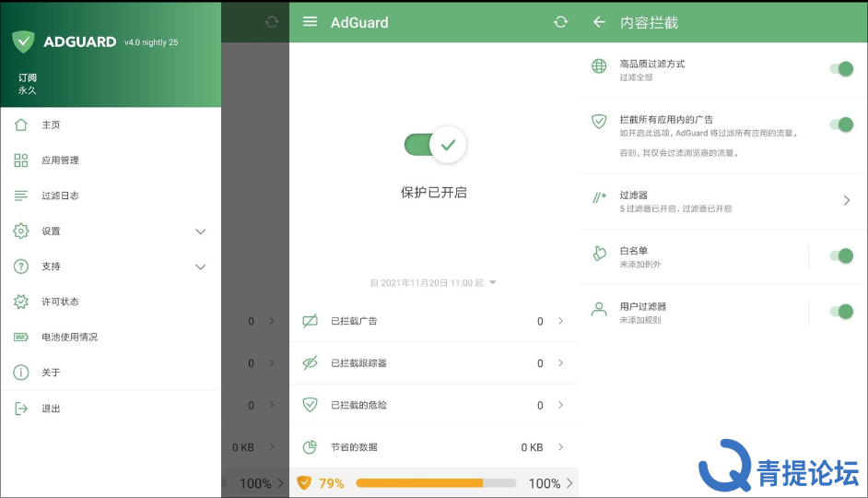Image resolution: width=868 pixels, height=498 pixels.
Task: Disable the 高品质过滤方式 switch
Action: click(x=840, y=69)
